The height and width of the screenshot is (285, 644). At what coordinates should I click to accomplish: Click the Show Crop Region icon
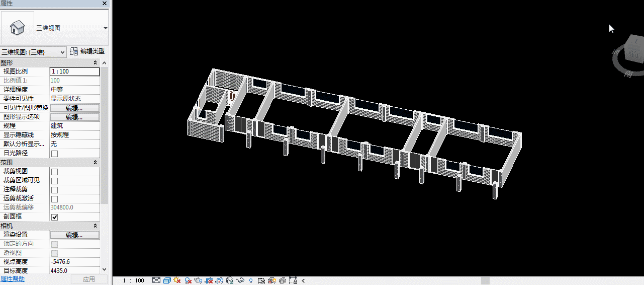tap(219, 280)
